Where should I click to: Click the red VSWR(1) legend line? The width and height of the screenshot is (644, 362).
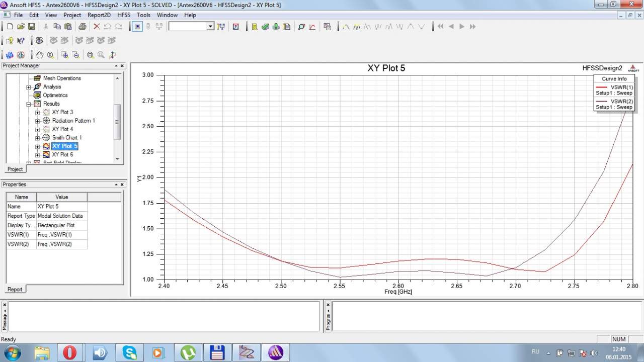(602, 87)
